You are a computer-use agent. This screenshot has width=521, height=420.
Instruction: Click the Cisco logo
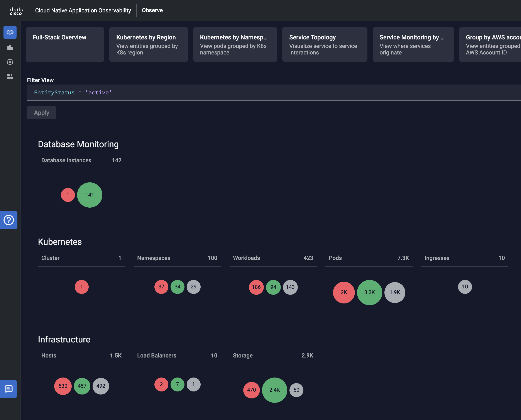pos(16,11)
